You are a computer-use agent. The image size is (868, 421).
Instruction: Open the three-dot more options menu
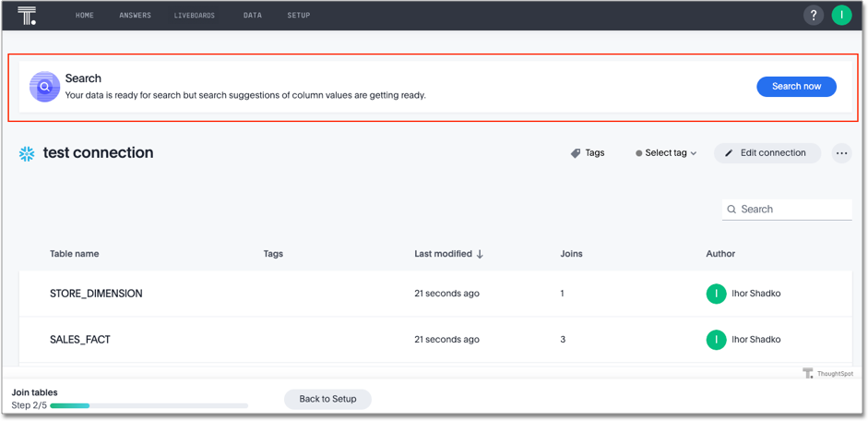pos(841,153)
